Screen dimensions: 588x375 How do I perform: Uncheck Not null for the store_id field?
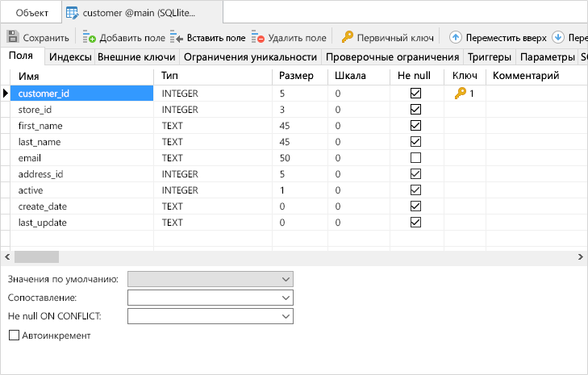click(416, 110)
